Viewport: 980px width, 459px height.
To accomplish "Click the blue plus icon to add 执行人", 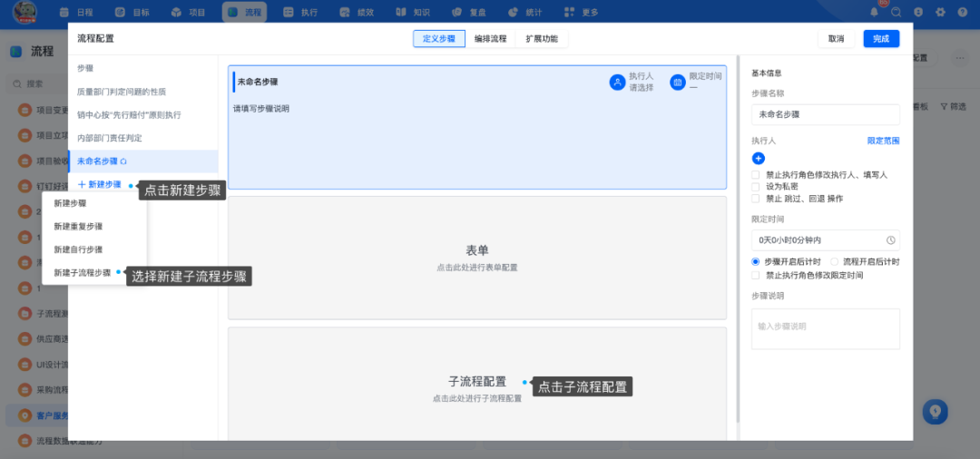I will coord(758,159).
